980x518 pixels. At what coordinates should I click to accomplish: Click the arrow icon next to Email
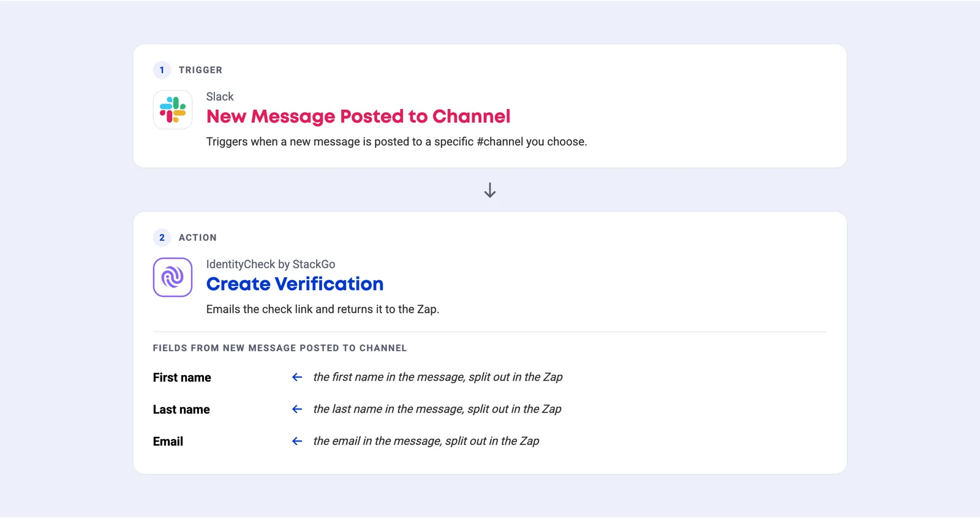[x=297, y=441]
